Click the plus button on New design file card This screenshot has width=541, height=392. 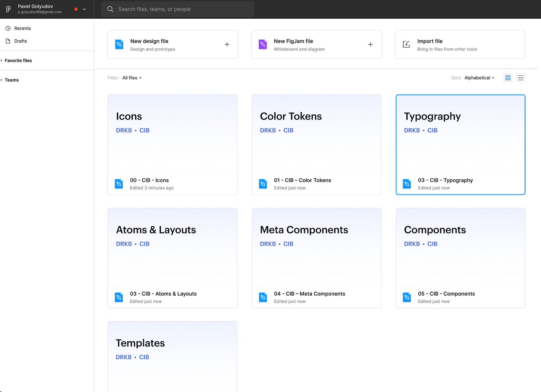click(227, 44)
